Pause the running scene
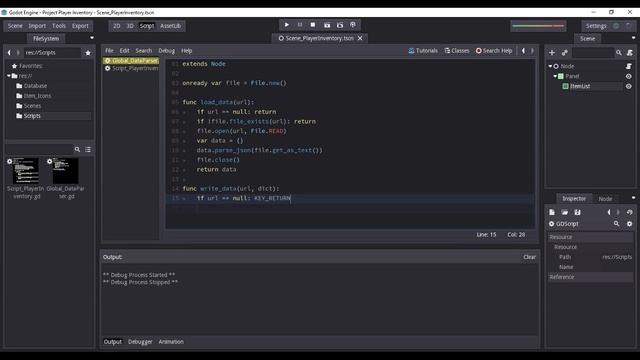Image resolution: width=640 pixels, height=360 pixels. click(x=300, y=25)
